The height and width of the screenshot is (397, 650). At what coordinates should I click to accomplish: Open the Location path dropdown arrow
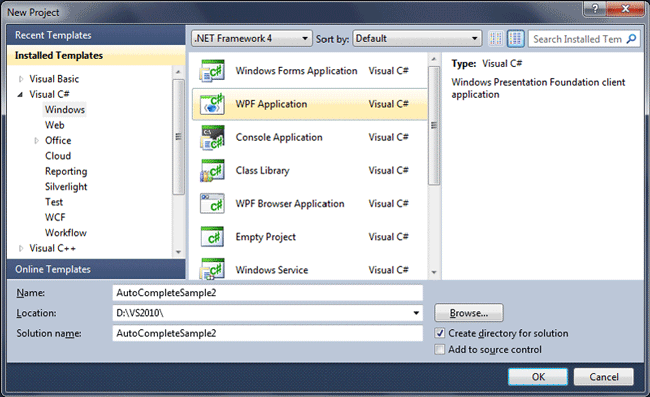pyautogui.click(x=416, y=313)
